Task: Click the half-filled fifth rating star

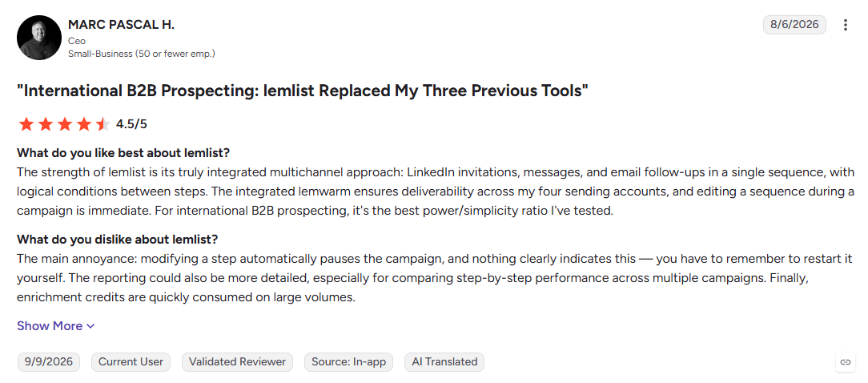Action: pos(103,124)
